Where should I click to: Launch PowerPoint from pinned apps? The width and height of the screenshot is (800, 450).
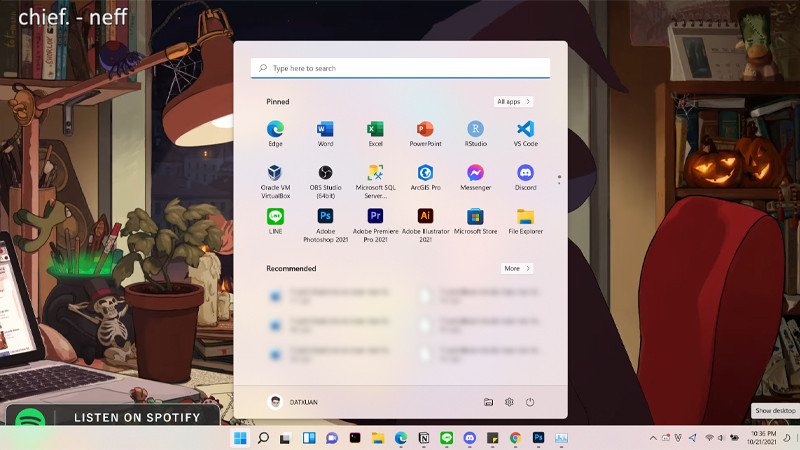click(x=425, y=133)
